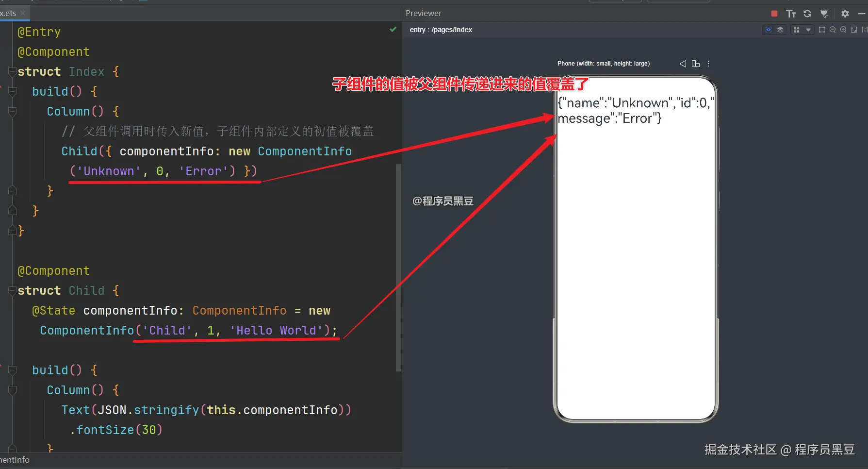Viewport: 868px width, 469px height.
Task: Click the frame fit icon
Action: [x=822, y=30]
